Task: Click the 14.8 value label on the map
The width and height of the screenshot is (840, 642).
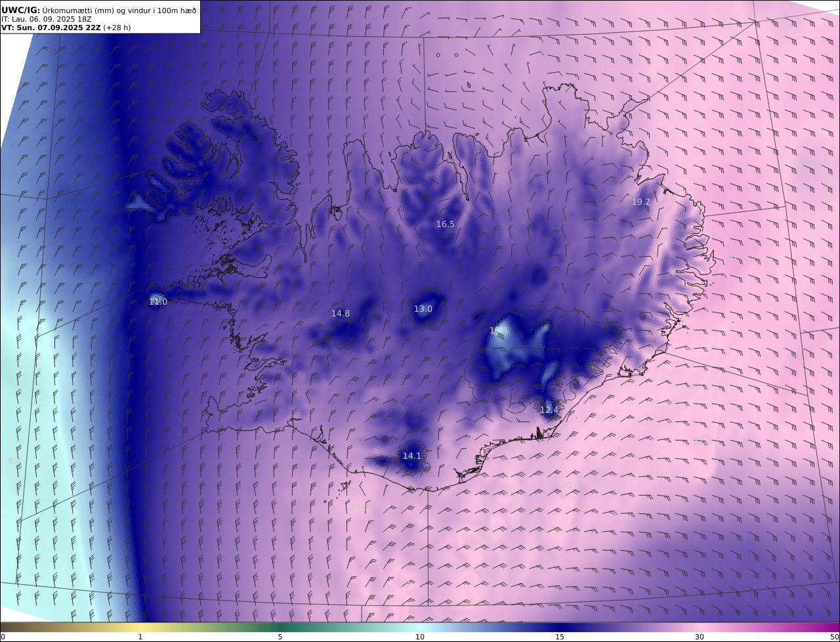Action: (x=340, y=314)
